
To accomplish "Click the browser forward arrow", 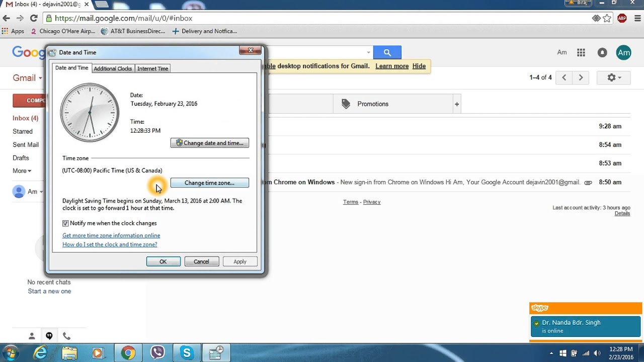I will pyautogui.click(x=20, y=18).
